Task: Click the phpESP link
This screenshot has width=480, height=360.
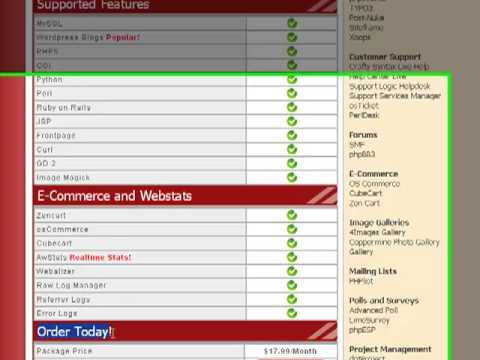Action: (362, 330)
